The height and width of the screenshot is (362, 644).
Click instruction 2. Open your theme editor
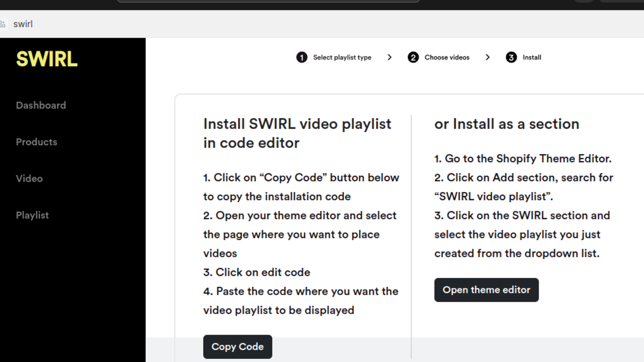[300, 234]
